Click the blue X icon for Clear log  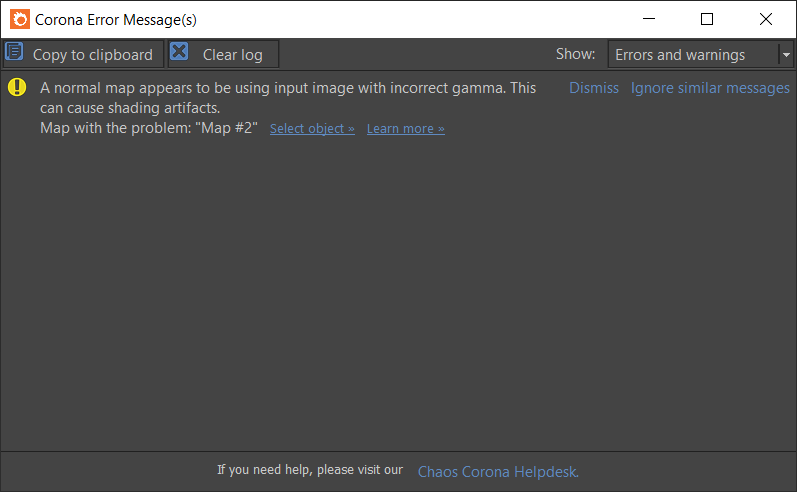click(179, 51)
